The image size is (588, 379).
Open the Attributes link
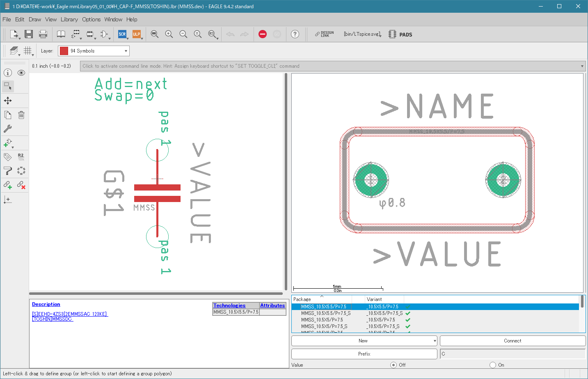point(272,305)
